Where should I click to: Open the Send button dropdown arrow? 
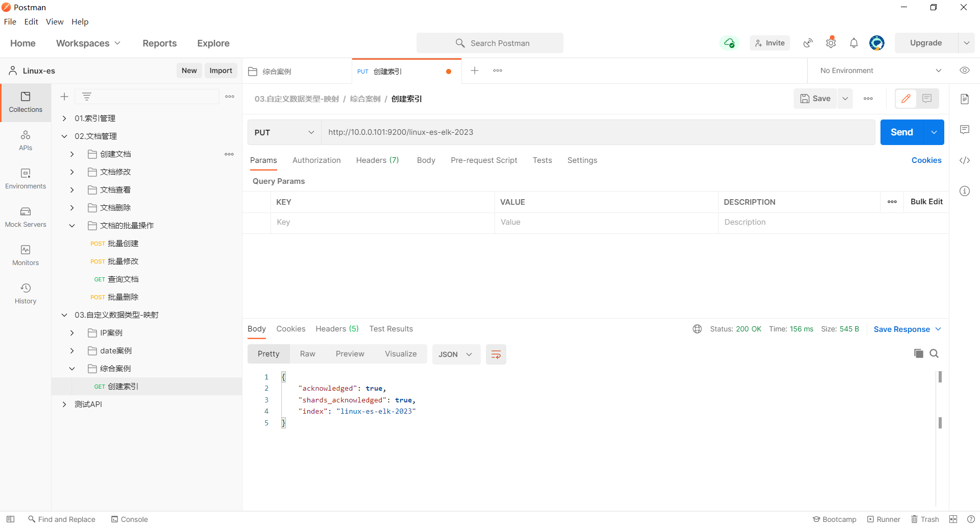pos(934,132)
